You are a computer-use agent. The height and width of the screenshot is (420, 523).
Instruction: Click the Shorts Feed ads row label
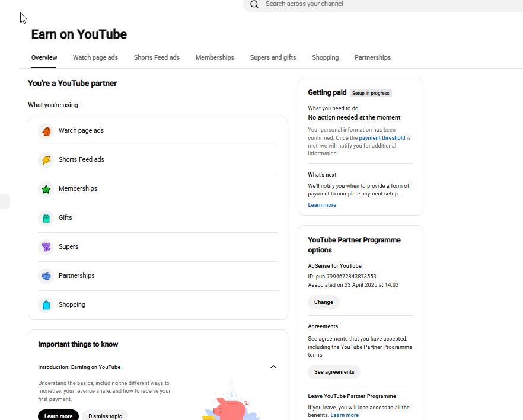pos(81,160)
